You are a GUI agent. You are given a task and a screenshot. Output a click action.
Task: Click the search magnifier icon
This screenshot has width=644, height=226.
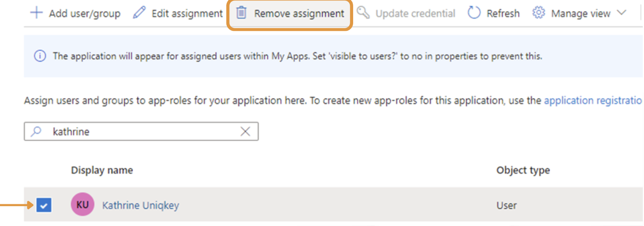pyautogui.click(x=36, y=131)
